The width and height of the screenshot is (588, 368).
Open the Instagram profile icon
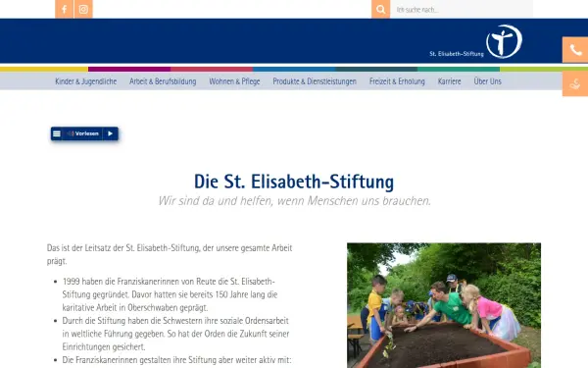click(83, 9)
